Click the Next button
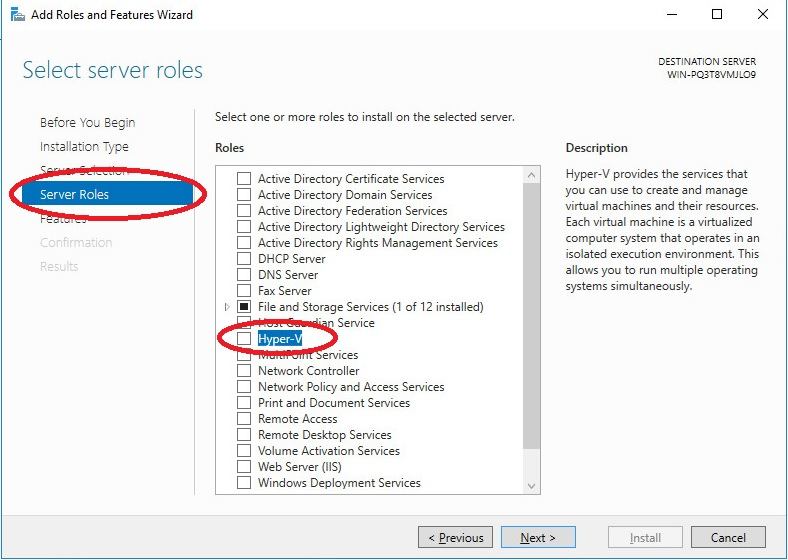The height and width of the screenshot is (560, 788). click(x=538, y=538)
